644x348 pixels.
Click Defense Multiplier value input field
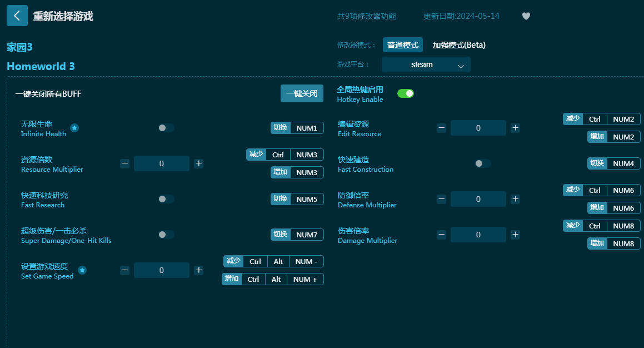point(478,199)
